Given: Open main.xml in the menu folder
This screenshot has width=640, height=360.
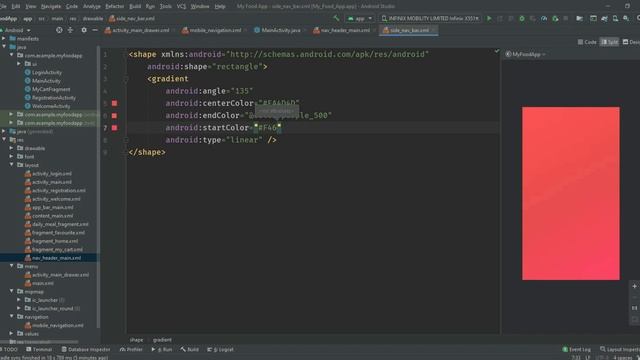Looking at the screenshot, I should point(42,283).
